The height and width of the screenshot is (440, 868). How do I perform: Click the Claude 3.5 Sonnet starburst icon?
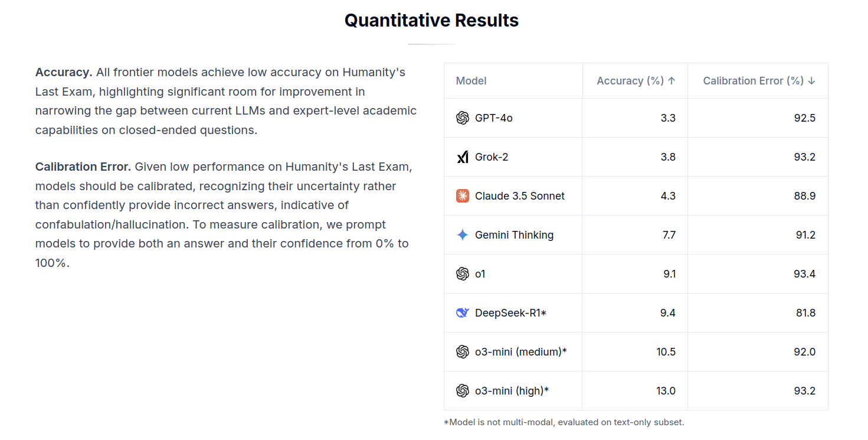coord(463,196)
